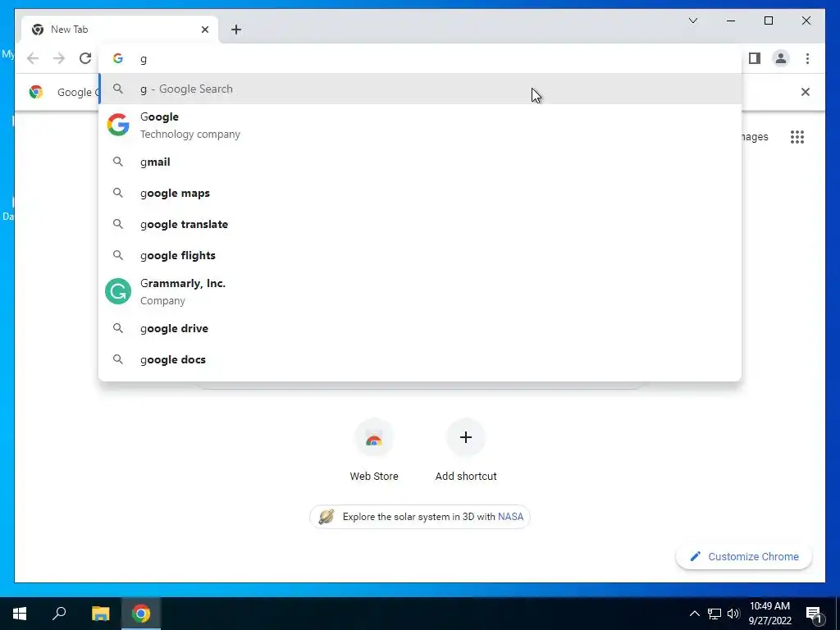The image size is (840, 630).
Task: Maximize the Chrome window
Action: point(768,21)
